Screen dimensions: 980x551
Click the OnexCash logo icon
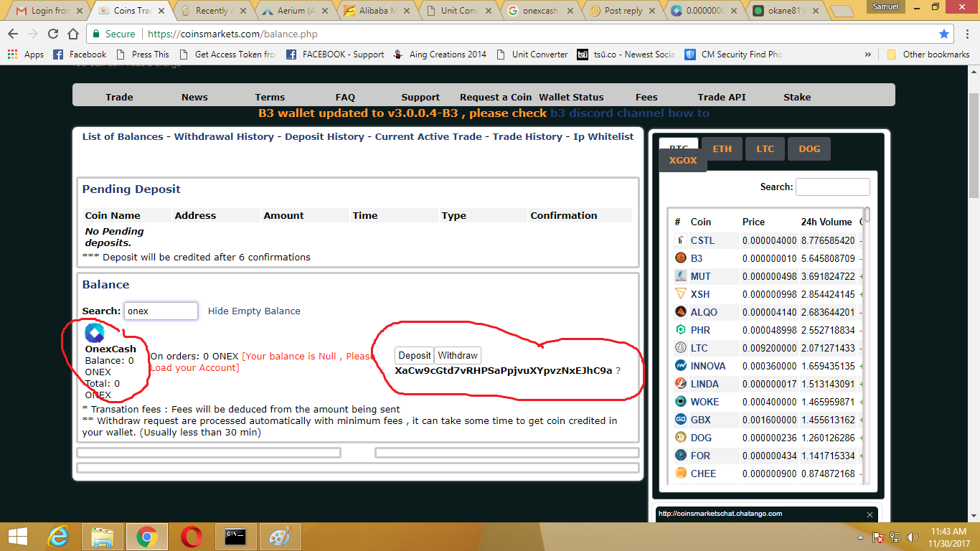coord(95,333)
